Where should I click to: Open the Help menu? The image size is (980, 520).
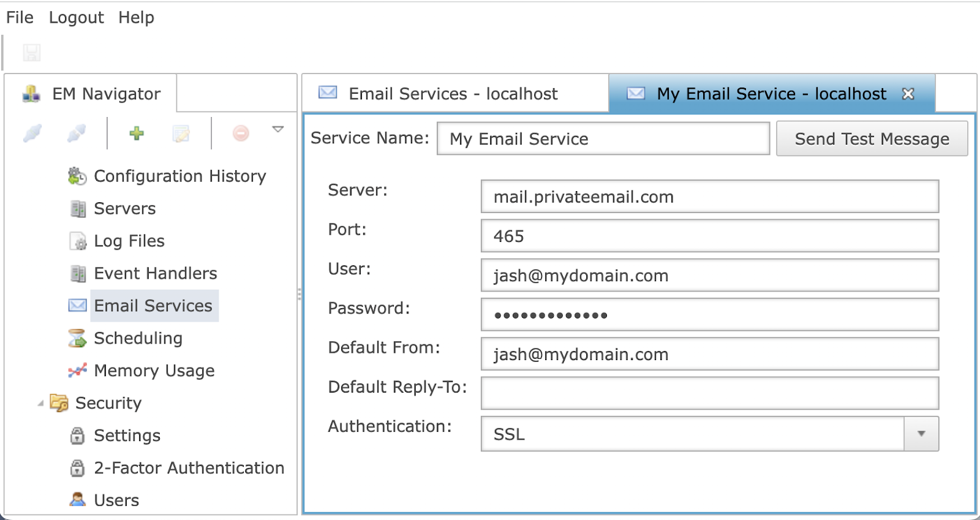[136, 17]
